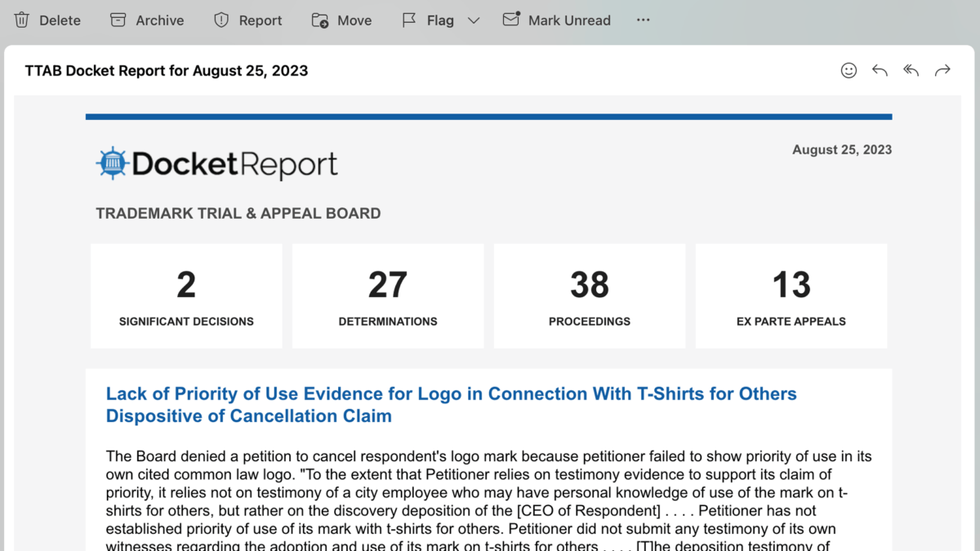Expand the ellipsis for more toolbar actions
Image resolution: width=980 pixels, height=551 pixels.
pos(643,20)
